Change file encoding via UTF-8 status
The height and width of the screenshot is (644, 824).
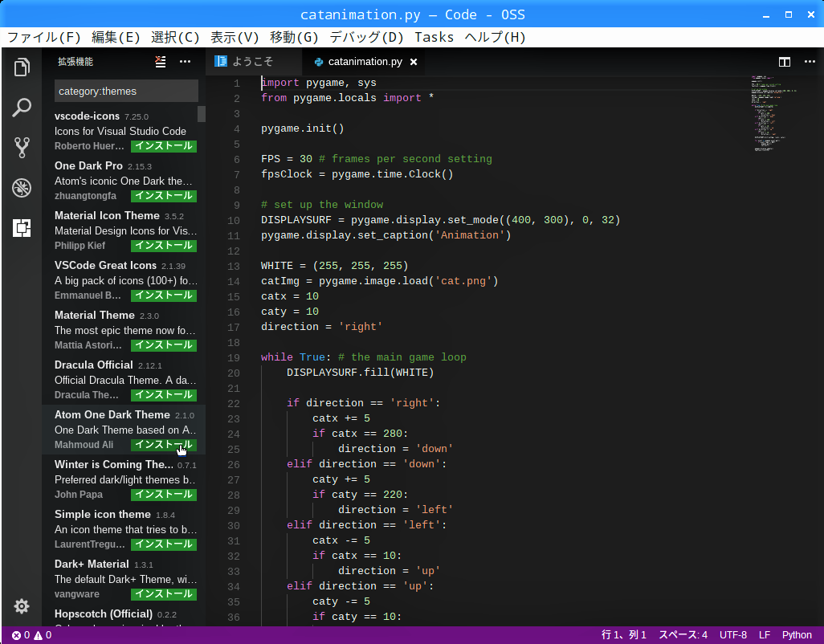click(733, 635)
